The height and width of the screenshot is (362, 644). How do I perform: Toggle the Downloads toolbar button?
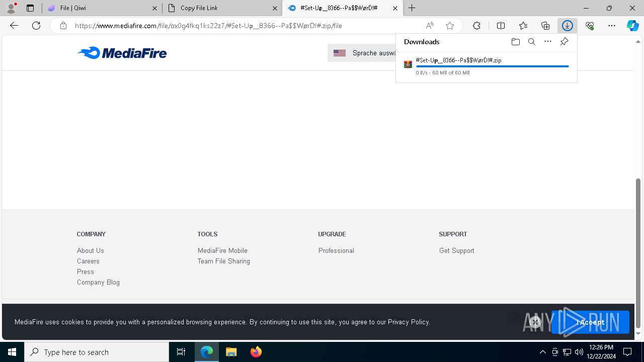tap(568, 26)
